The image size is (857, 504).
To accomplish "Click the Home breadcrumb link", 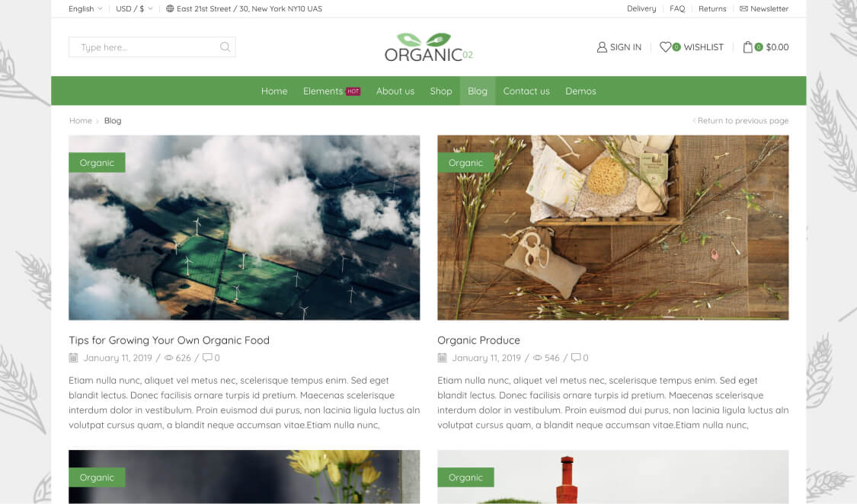I will (x=80, y=121).
